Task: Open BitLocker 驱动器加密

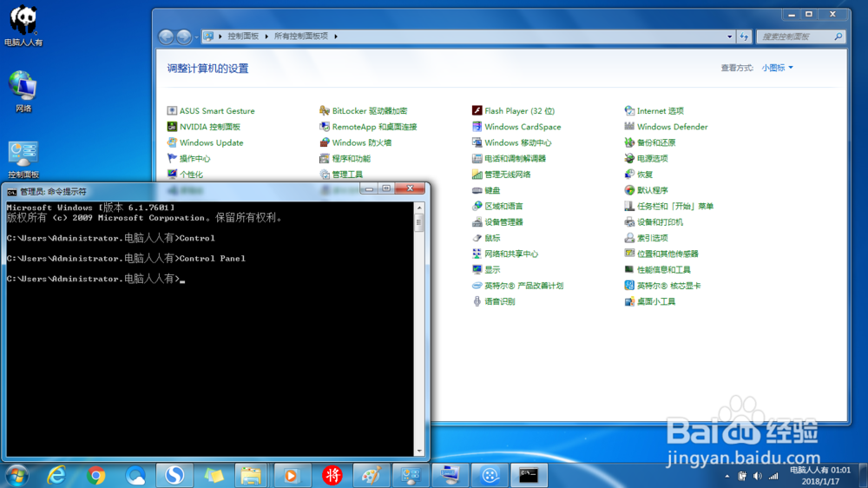Action: click(363, 111)
